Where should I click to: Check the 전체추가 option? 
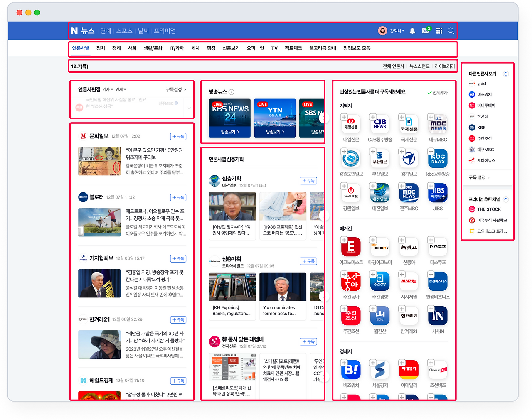[438, 93]
